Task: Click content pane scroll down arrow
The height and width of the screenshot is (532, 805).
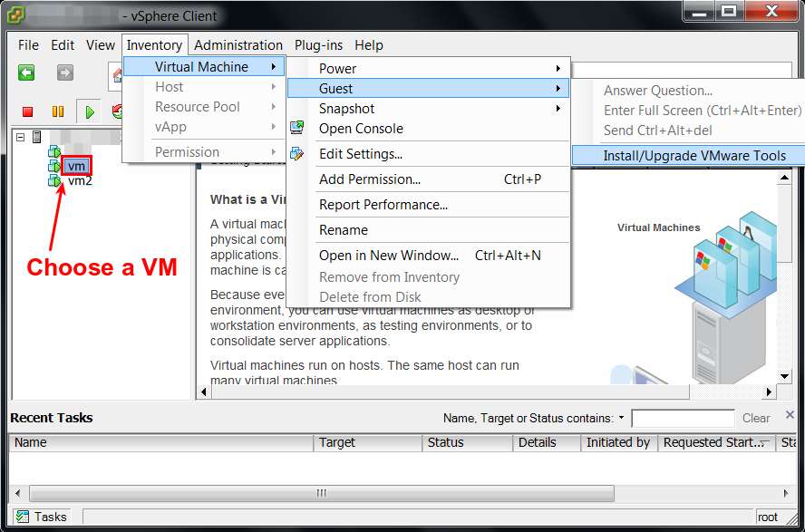Action: coord(784,376)
